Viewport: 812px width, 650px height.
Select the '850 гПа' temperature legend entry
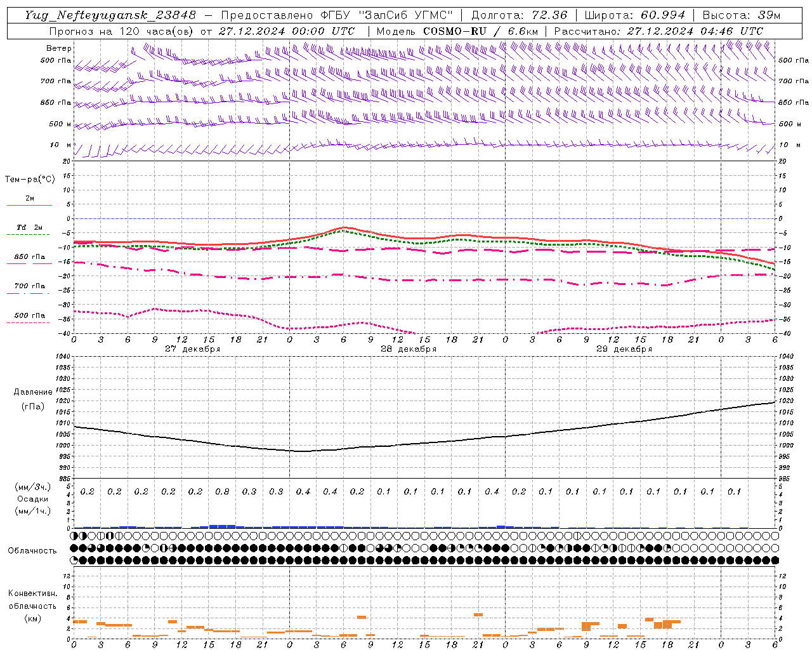30,257
